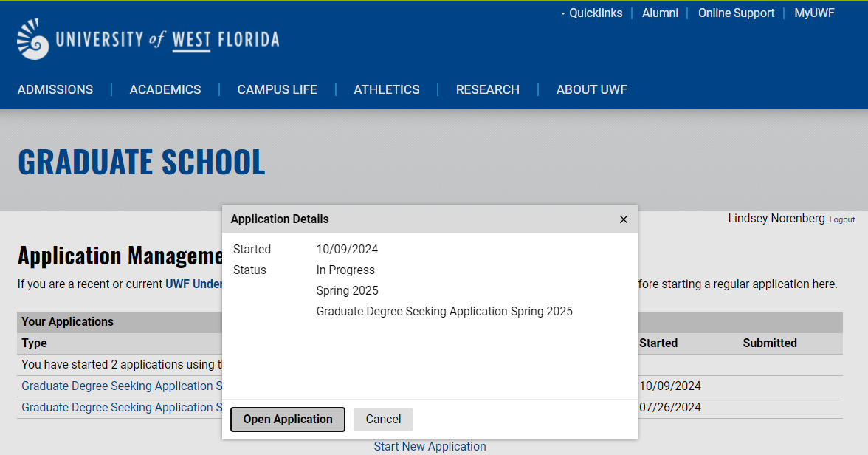Log out of Lindsey Norenberg's account

click(842, 220)
